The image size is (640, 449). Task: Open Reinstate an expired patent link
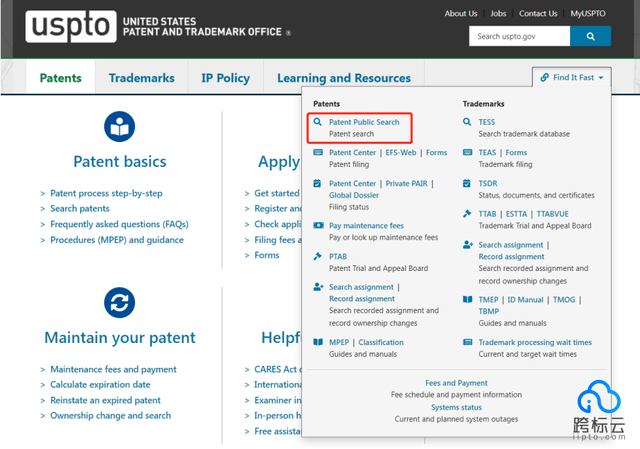(105, 400)
